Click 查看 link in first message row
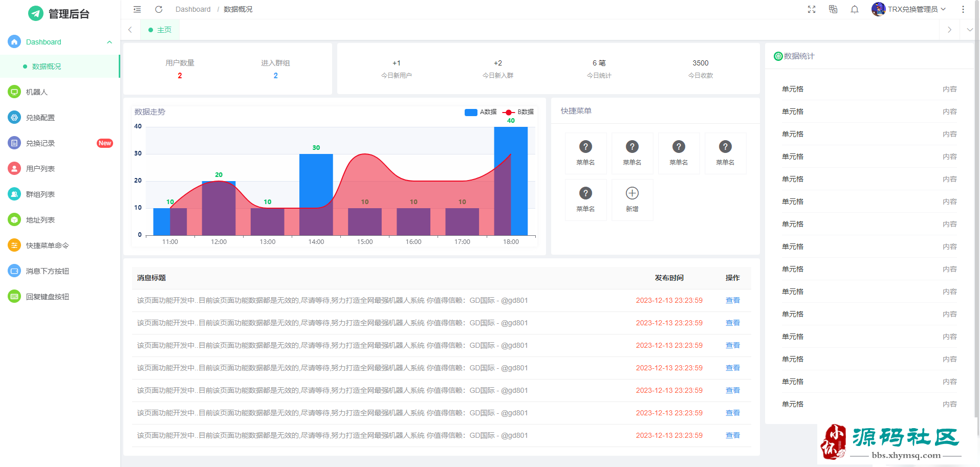This screenshot has height=467, width=980. click(x=732, y=300)
